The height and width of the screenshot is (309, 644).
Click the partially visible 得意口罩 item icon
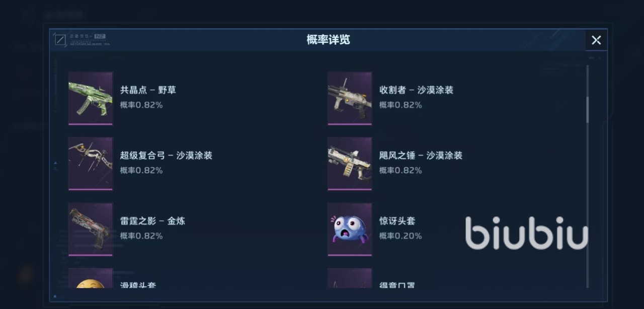[x=350, y=278]
